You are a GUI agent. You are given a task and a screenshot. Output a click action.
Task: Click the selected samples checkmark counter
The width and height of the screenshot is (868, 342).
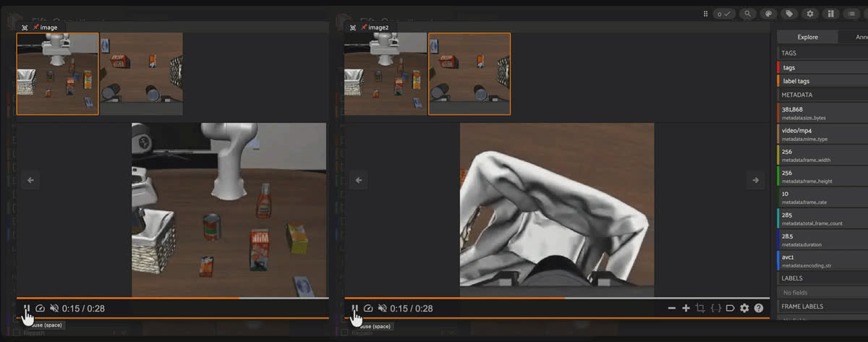pos(724,14)
